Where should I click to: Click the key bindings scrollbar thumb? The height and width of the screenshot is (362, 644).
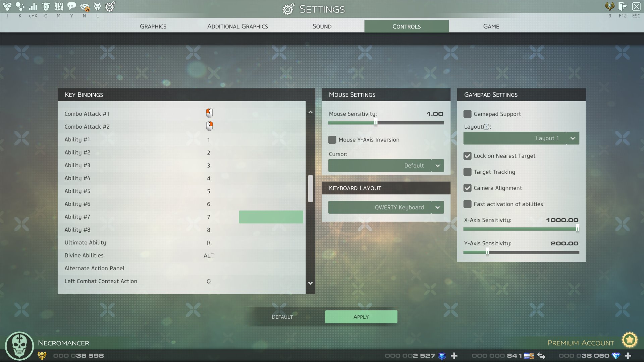pyautogui.click(x=310, y=188)
